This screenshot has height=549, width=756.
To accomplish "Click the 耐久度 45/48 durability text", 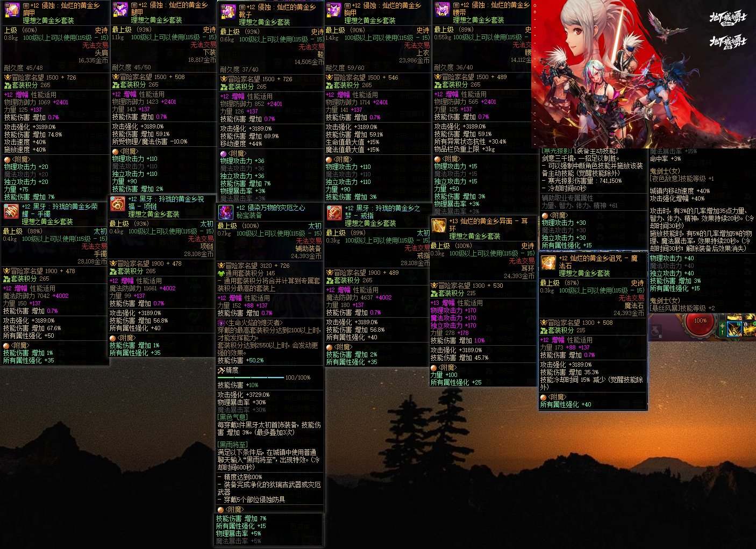I will [23, 68].
